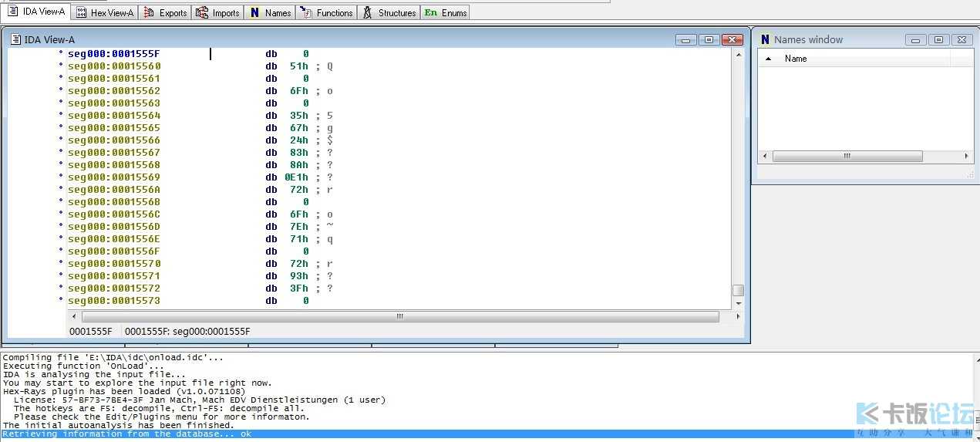Open the Hex View-A tab

click(105, 12)
